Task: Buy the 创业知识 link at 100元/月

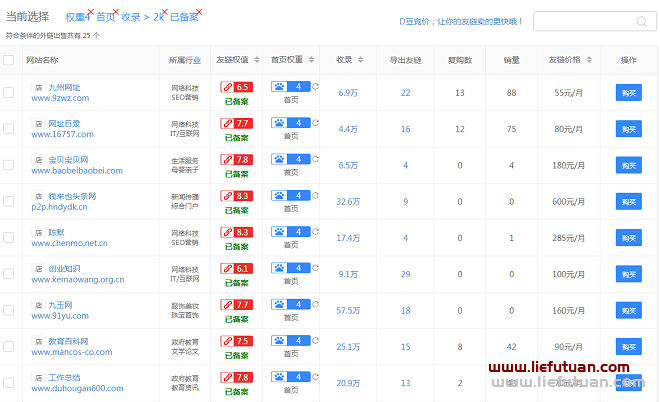Action: click(x=629, y=274)
